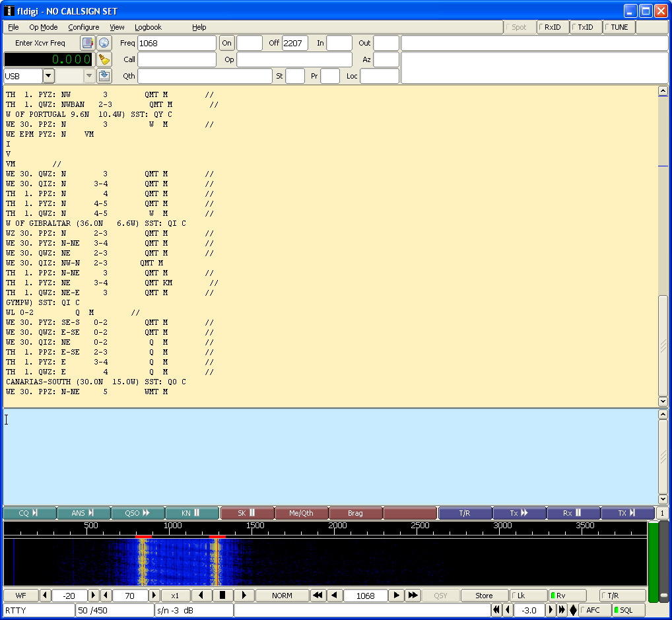The height and width of the screenshot is (620, 672).
Task: Click the diamond icon beside AFC
Action: coord(573,609)
